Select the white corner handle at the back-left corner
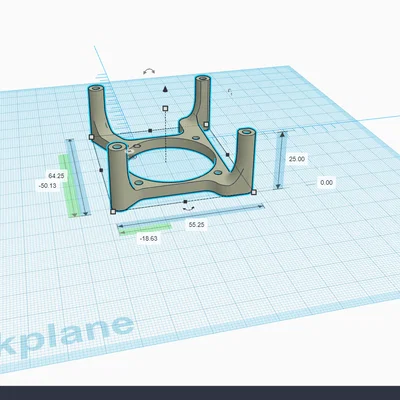 click(92, 137)
